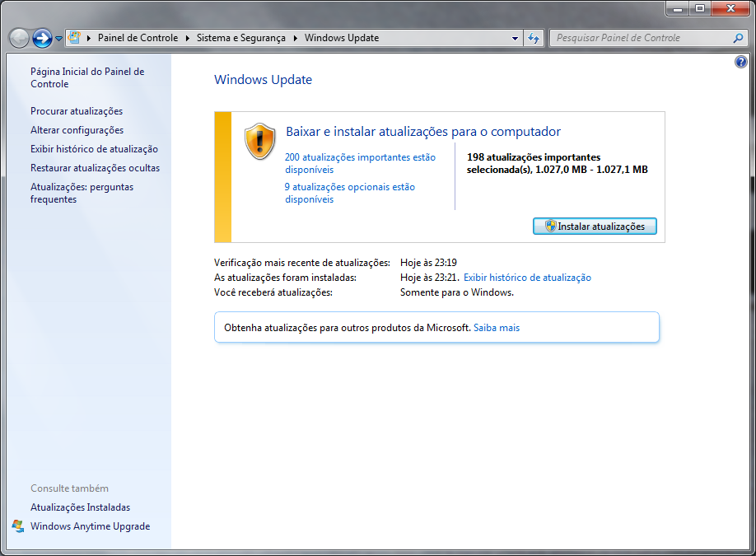This screenshot has height=556, width=756.
Task: Expand the arrow after Painel de Controle breadcrumb
Action: [x=188, y=38]
